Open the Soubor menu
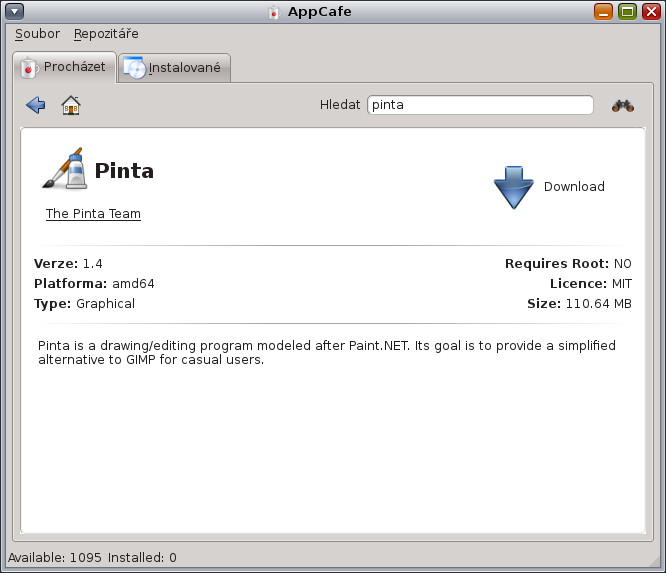 [x=37, y=34]
